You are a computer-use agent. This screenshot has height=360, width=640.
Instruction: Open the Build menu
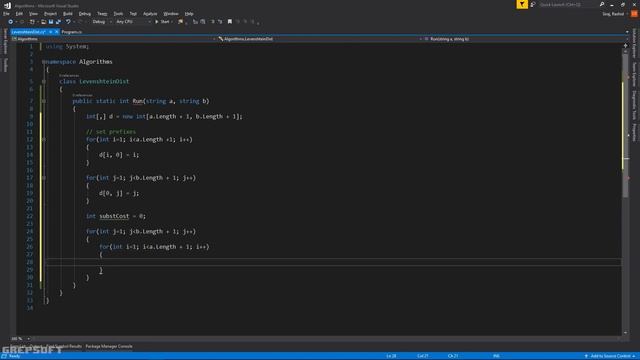pyautogui.click(x=68, y=13)
